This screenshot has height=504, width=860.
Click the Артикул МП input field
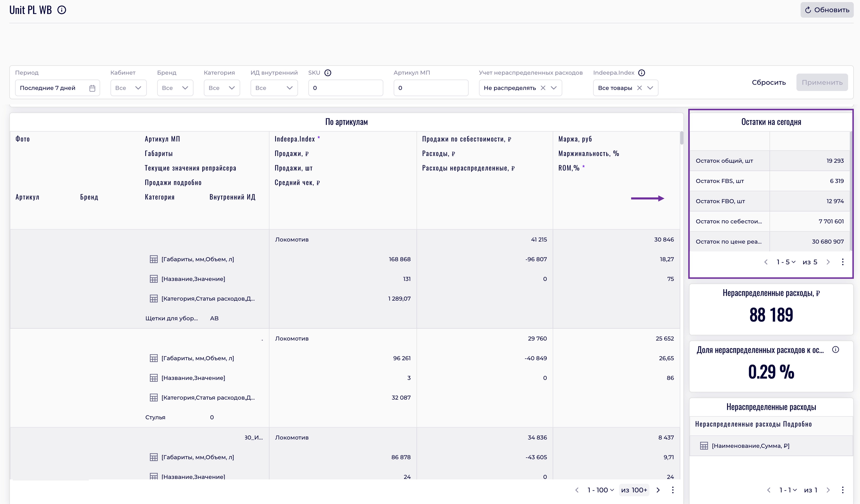point(431,88)
